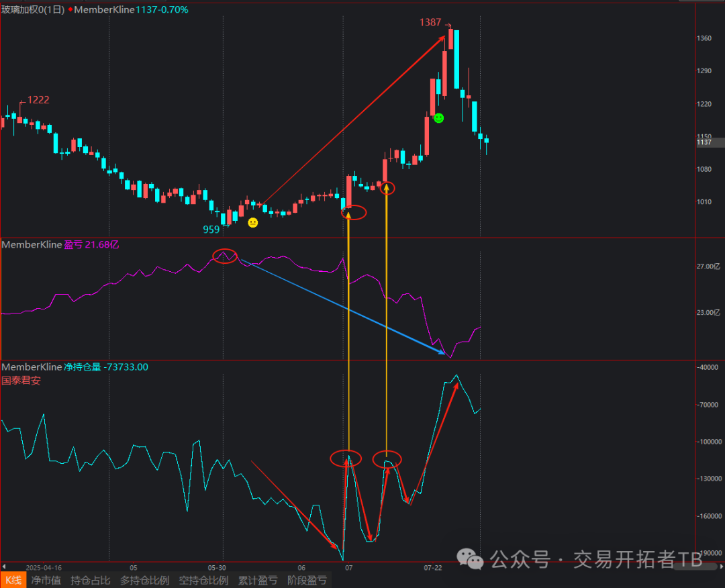Click the -40000 axis label
Viewport: 725px width, 588px height.
(x=708, y=367)
